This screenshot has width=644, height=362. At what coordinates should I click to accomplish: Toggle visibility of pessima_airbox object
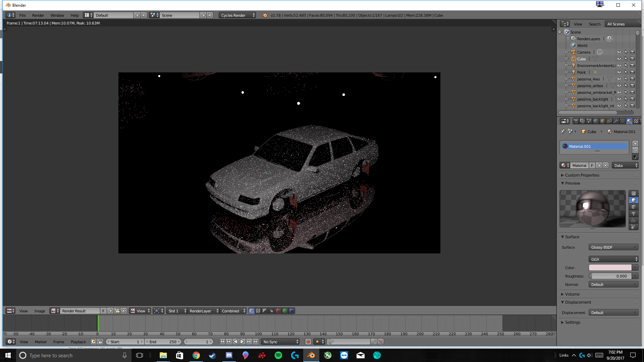pyautogui.click(x=619, y=86)
